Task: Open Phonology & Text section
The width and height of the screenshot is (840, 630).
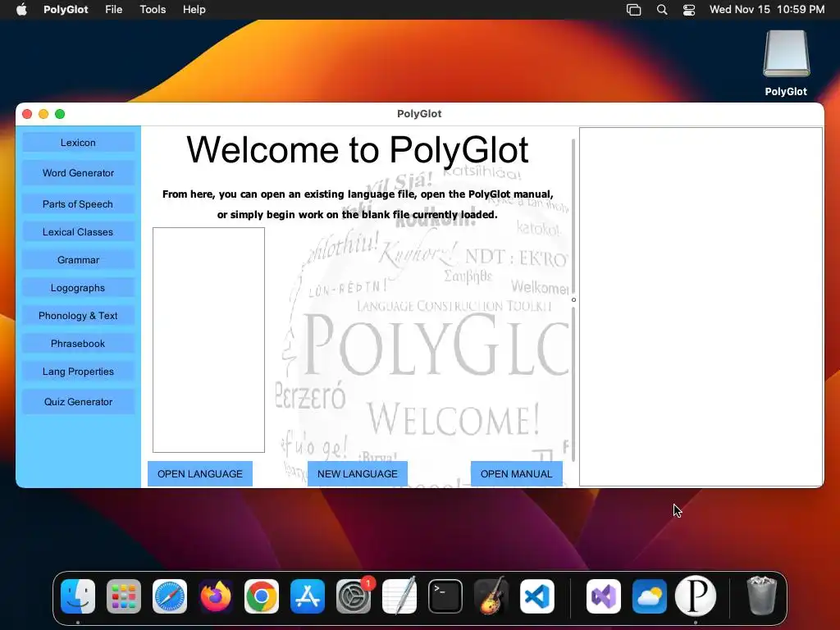Action: coord(78,316)
